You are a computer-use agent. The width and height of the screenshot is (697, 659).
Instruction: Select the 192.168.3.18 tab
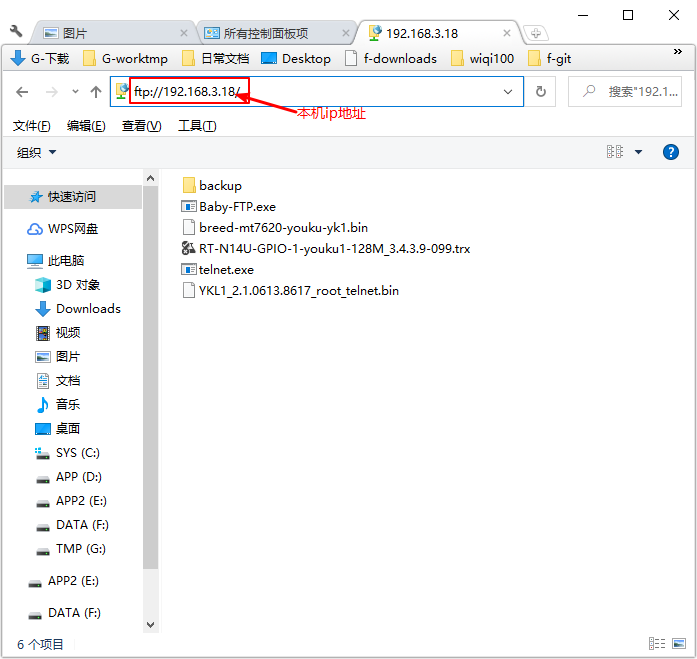(x=440, y=33)
